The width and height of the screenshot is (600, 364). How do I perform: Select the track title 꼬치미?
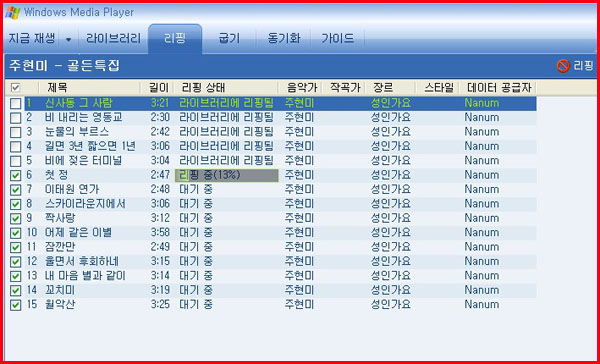pyautogui.click(x=60, y=291)
